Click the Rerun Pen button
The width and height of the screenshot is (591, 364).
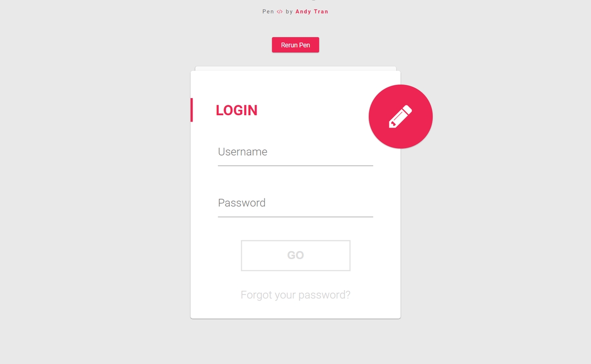tap(295, 45)
